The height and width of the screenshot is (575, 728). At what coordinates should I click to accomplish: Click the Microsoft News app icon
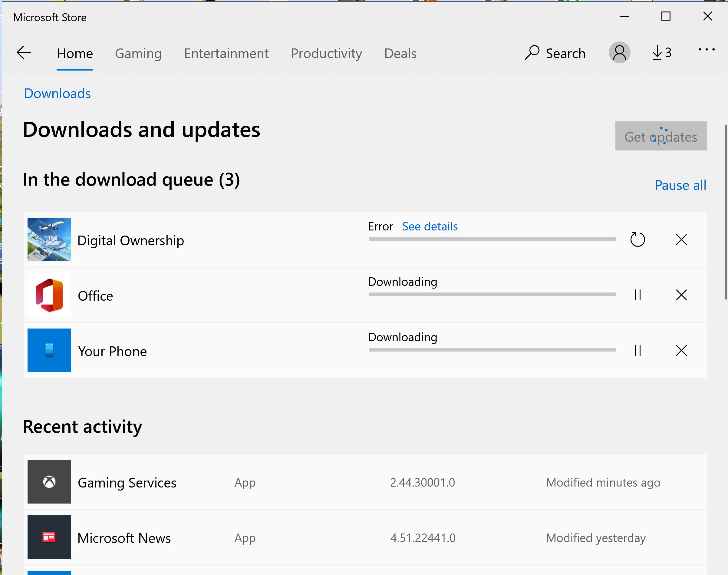tap(49, 537)
